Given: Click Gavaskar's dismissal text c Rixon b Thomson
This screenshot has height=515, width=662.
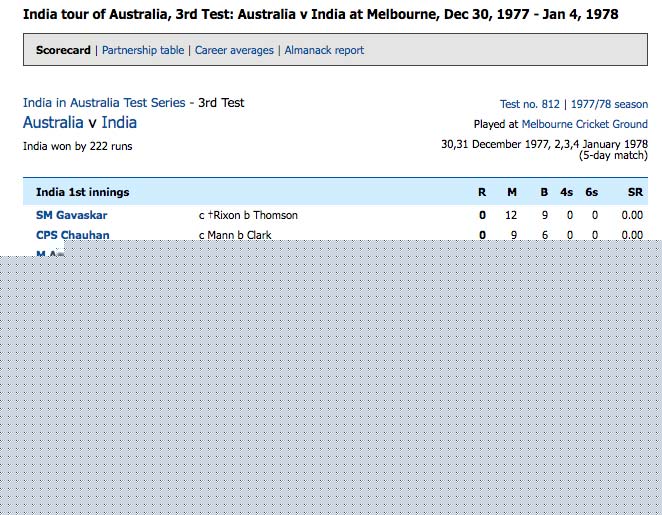Looking at the screenshot, I should 248,215.
